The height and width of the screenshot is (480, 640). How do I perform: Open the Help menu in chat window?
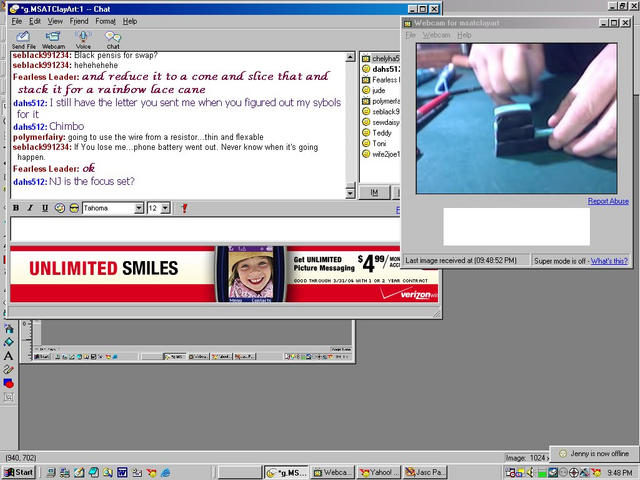click(x=130, y=21)
